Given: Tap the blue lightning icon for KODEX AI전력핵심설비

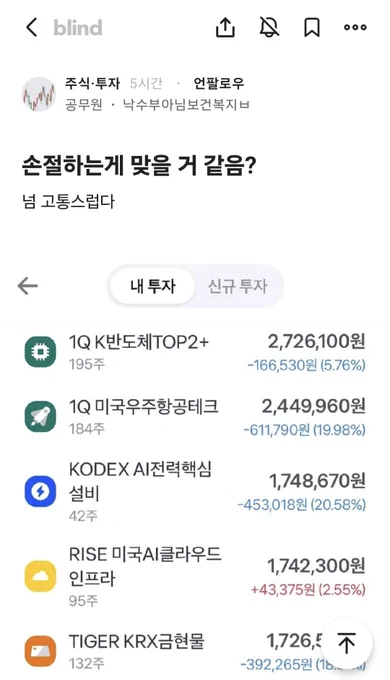Looking at the screenshot, I should (x=40, y=491).
